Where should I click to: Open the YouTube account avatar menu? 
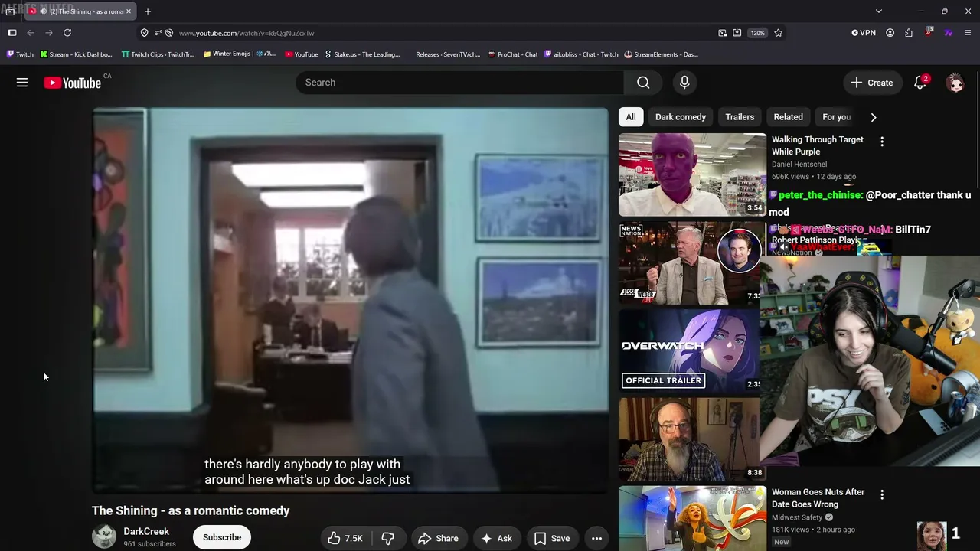955,83
